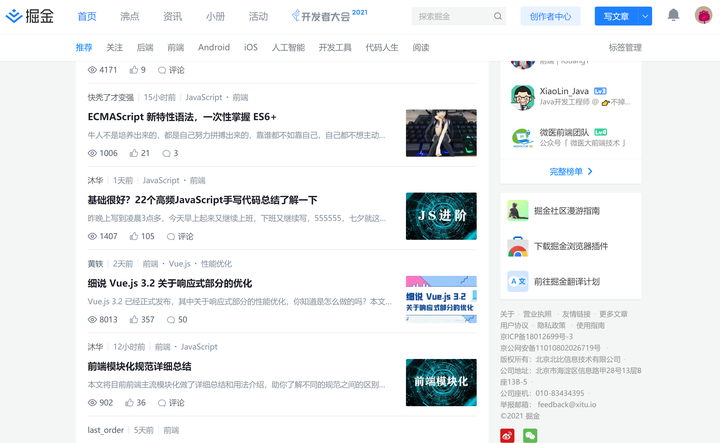
Task: Select the 推荐 category tab
Action: (x=84, y=47)
